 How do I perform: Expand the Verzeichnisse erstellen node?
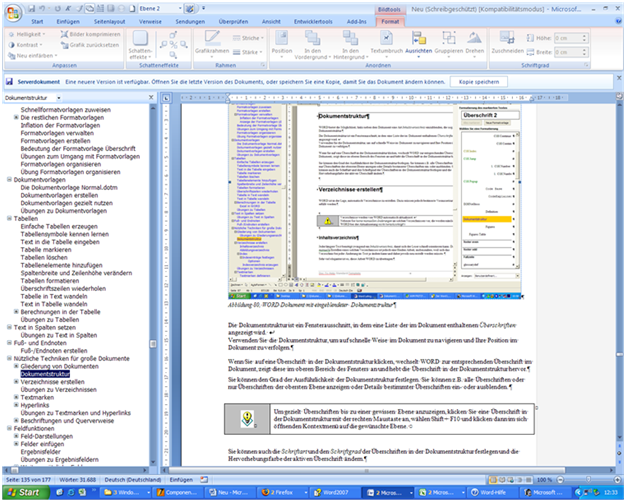16,381
